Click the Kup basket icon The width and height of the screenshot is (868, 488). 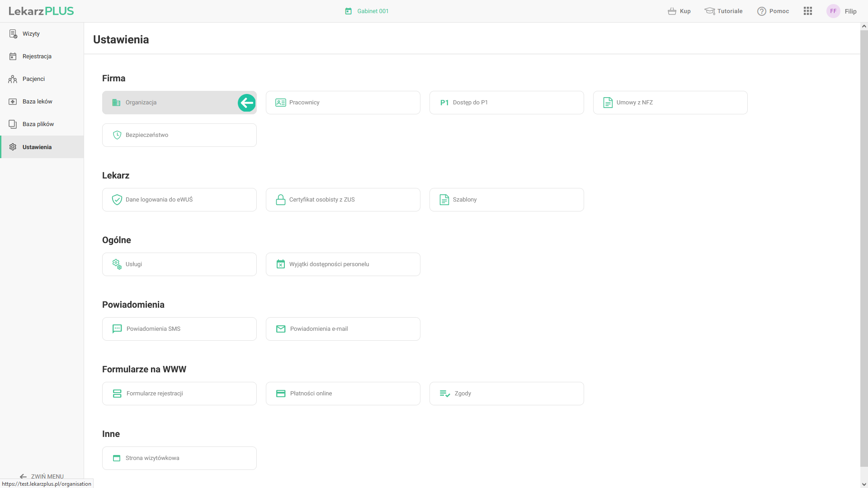click(x=672, y=11)
